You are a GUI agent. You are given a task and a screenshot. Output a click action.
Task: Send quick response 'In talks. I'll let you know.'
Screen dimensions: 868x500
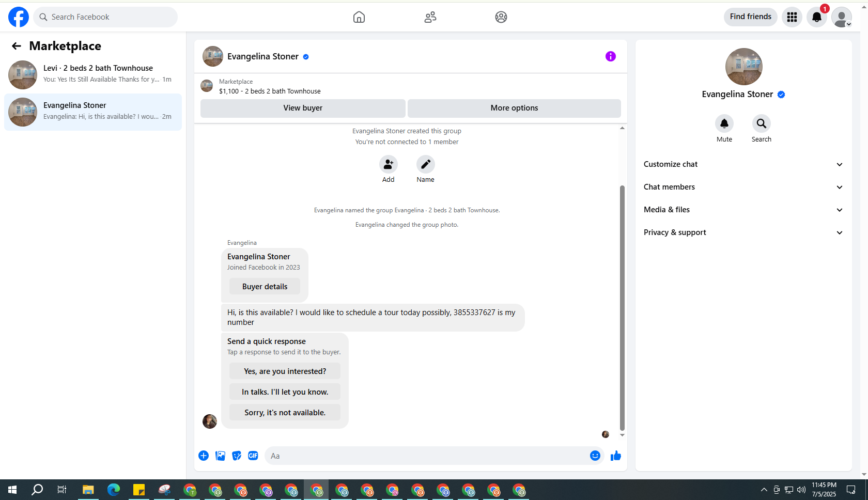[x=285, y=392]
